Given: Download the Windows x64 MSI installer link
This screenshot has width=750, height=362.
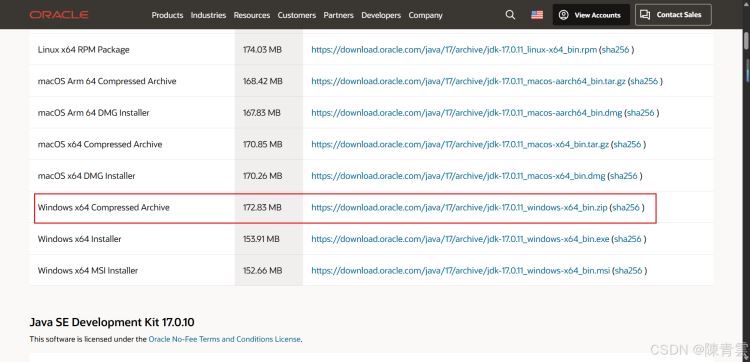Looking at the screenshot, I should pyautogui.click(x=461, y=271).
